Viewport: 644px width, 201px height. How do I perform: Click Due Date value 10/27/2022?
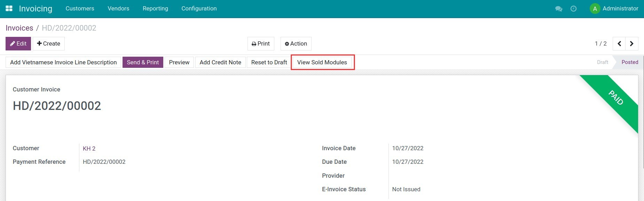[408, 162]
